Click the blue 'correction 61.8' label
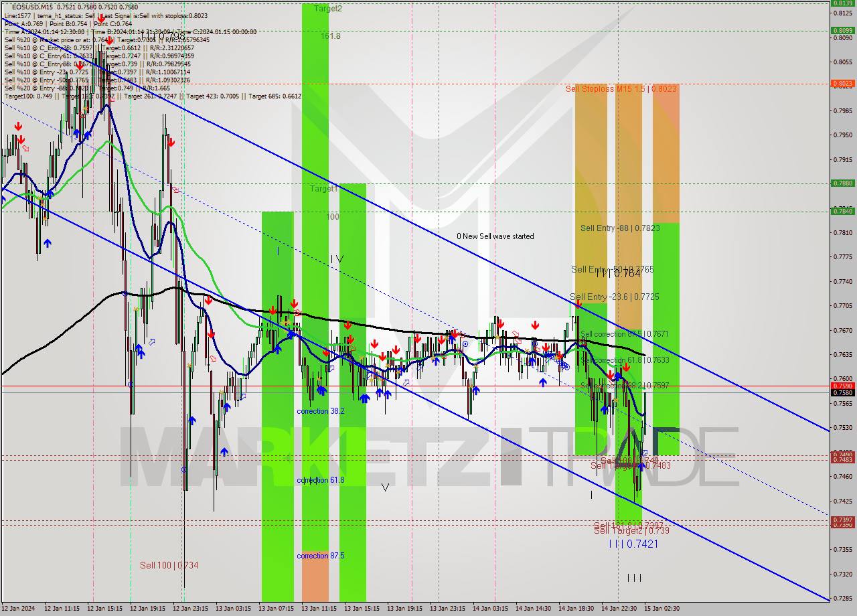 321,480
